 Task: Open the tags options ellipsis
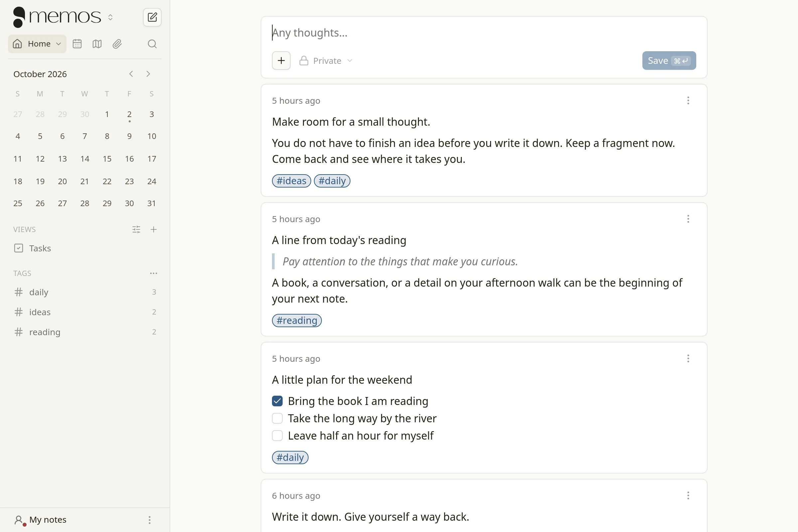[153, 273]
